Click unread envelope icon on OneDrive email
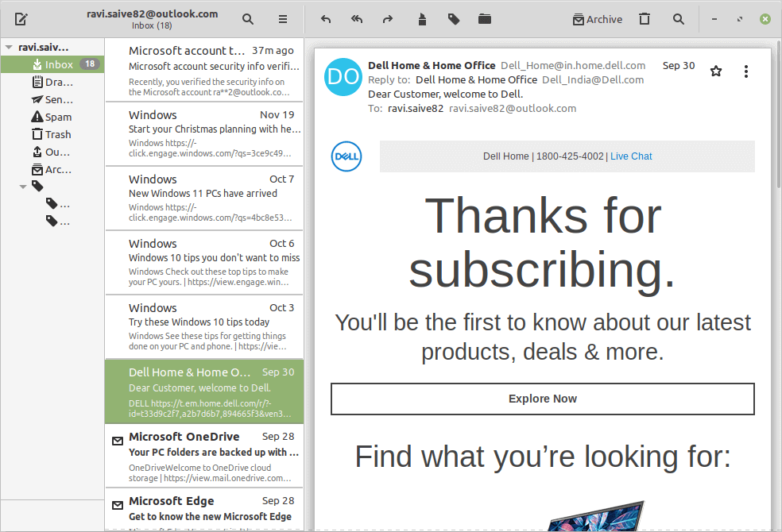782x532 pixels. tap(118, 441)
